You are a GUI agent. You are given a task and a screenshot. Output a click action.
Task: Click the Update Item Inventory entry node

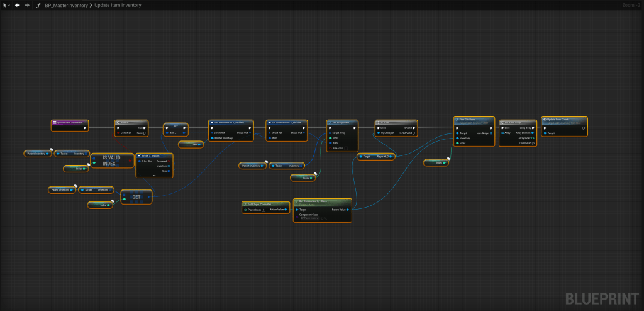70,122
